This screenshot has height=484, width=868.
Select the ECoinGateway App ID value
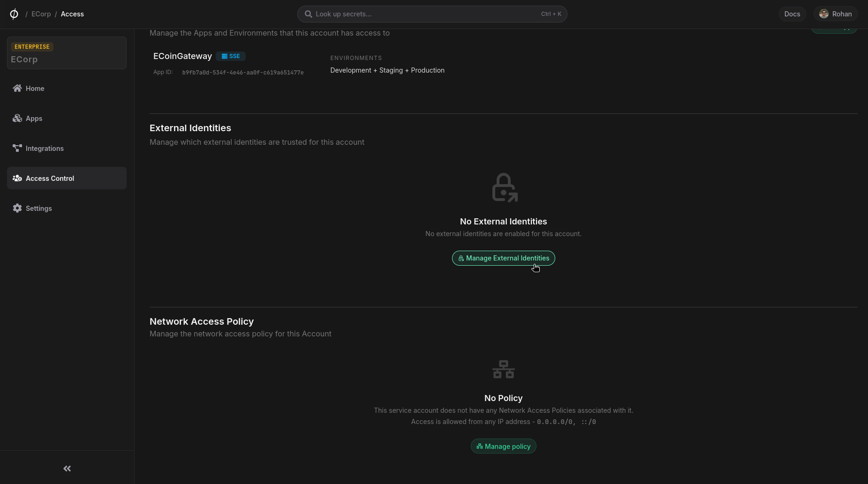(242, 72)
